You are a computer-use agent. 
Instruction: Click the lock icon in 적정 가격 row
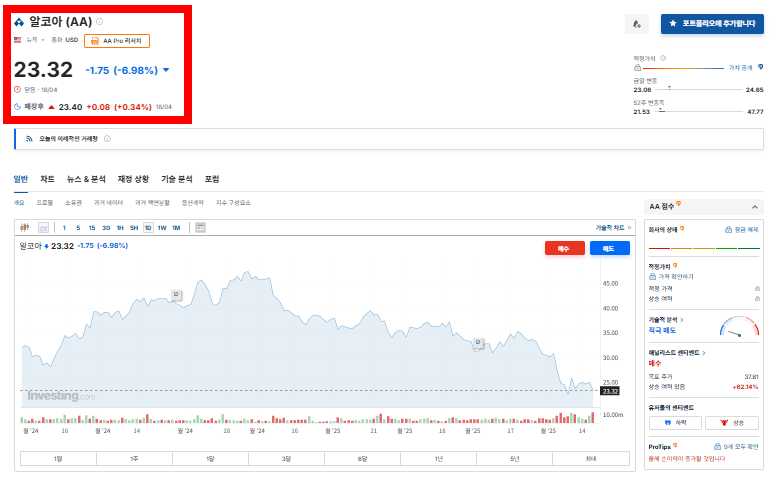coord(757,288)
